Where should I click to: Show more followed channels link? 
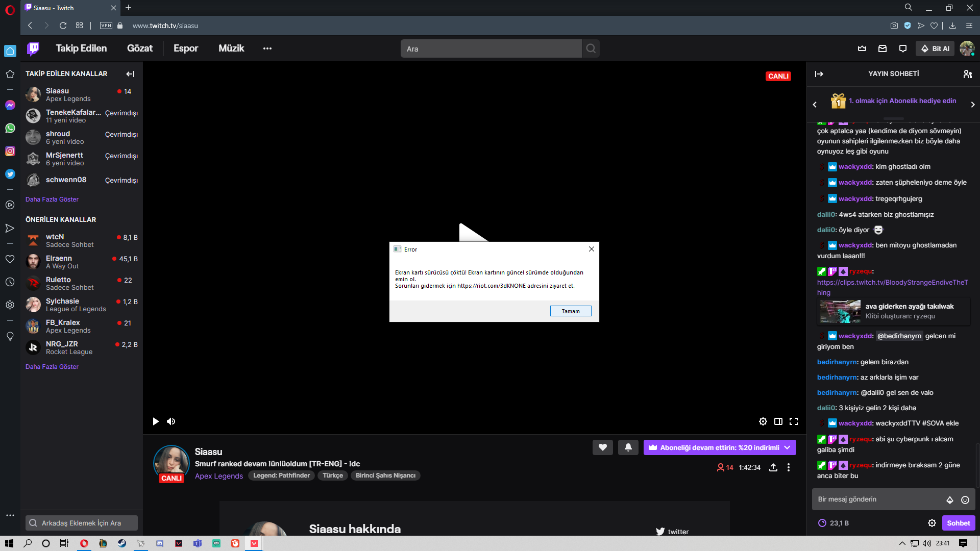pyautogui.click(x=52, y=199)
